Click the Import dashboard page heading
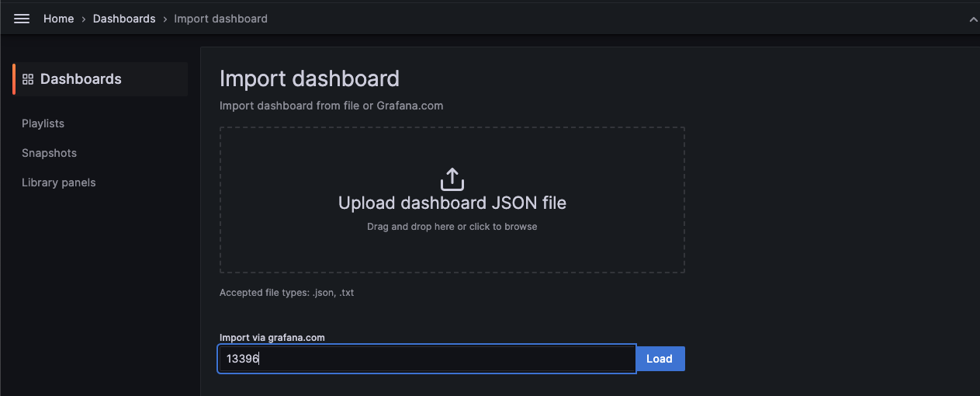The image size is (980, 396). [309, 78]
